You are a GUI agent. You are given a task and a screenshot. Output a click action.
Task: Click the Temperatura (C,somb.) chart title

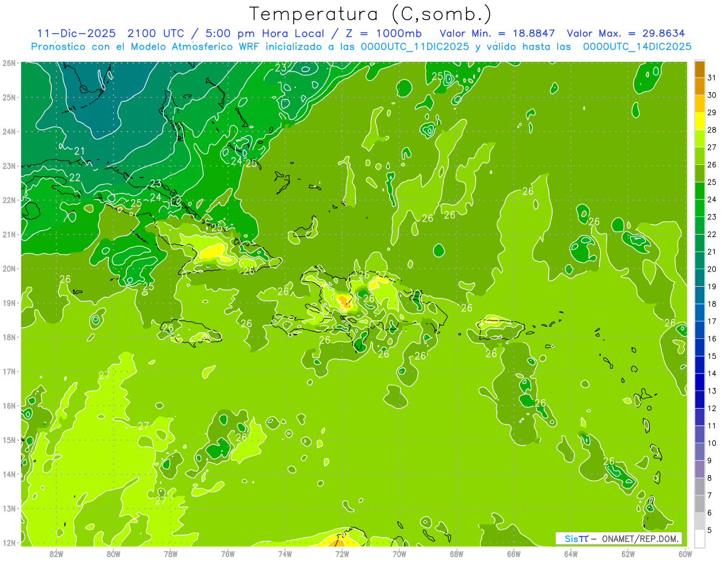click(370, 14)
